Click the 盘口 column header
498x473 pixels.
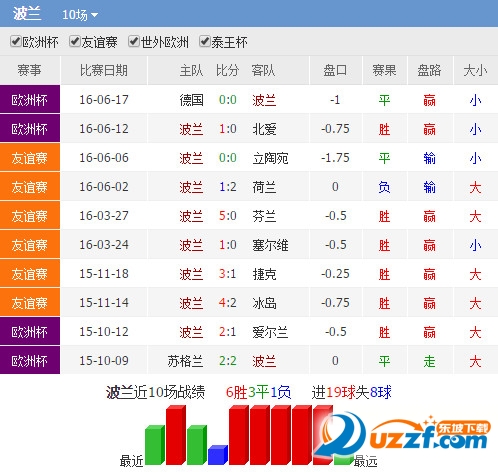pos(335,70)
